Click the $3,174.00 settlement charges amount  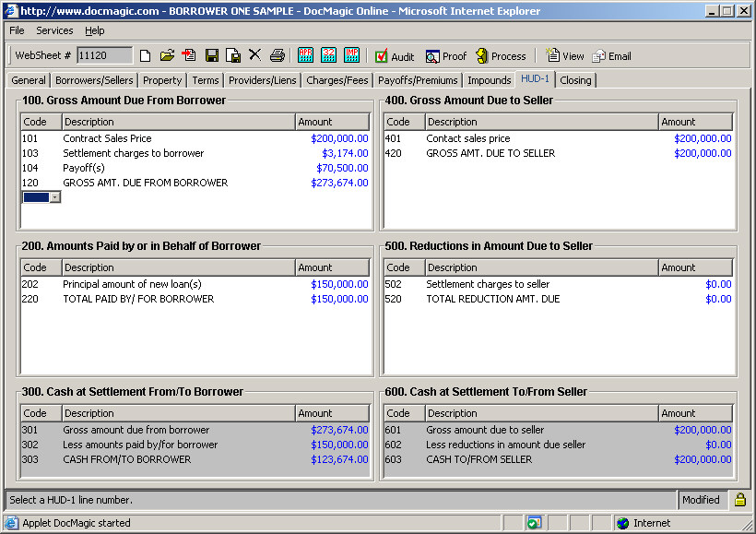(345, 153)
